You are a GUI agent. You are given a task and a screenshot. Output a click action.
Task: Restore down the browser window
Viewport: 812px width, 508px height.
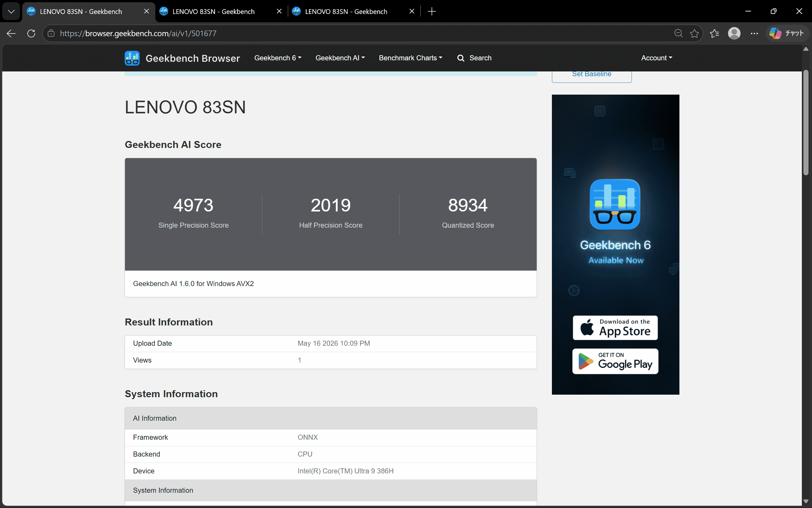point(773,11)
